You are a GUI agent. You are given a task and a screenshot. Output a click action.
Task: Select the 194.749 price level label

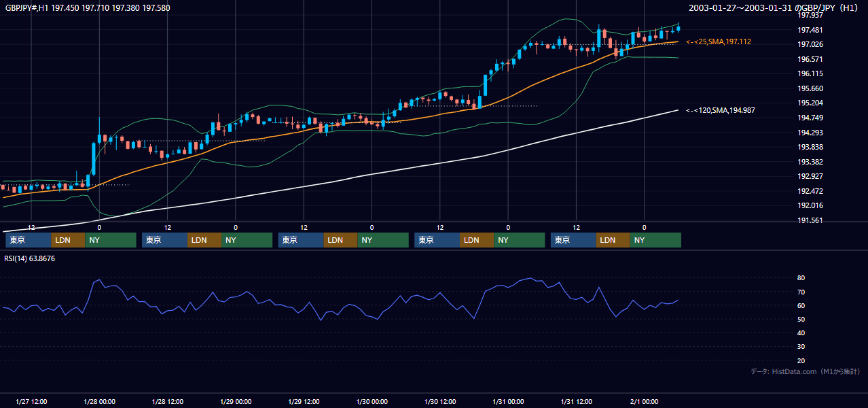(810, 118)
